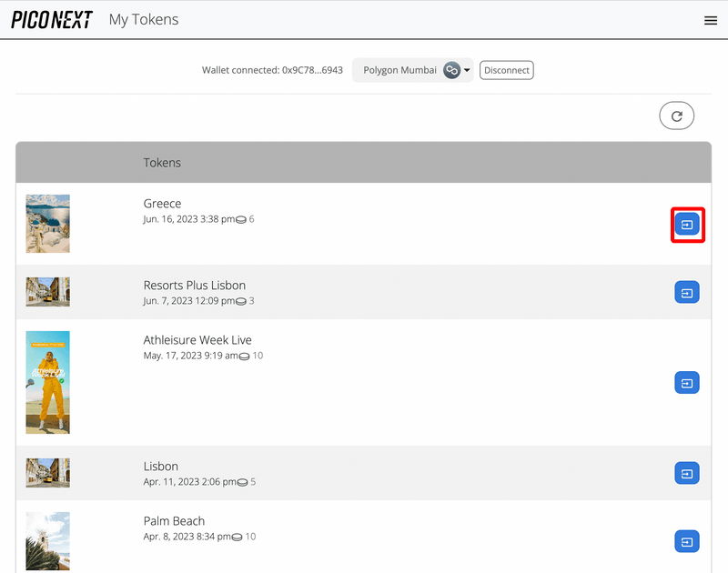
Task: Expand the Polygon Mumbai network dropdown
Action: [x=400, y=70]
